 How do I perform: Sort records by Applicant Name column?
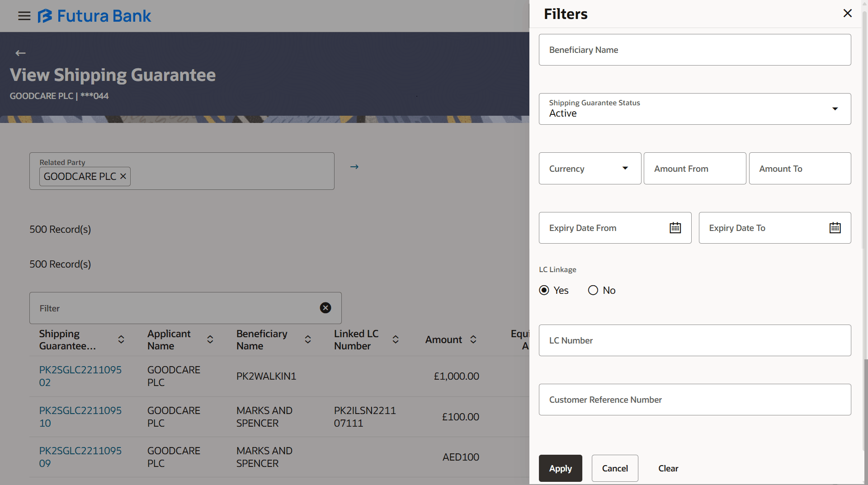point(210,339)
